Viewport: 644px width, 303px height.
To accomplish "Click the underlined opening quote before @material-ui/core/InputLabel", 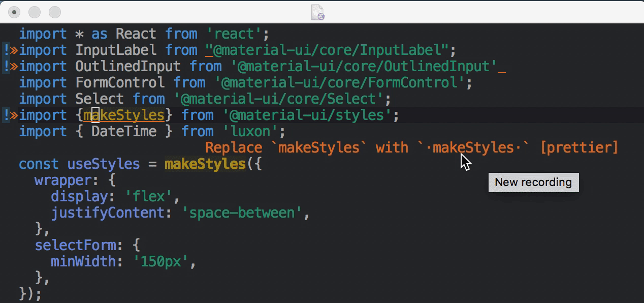I will coord(209,50).
